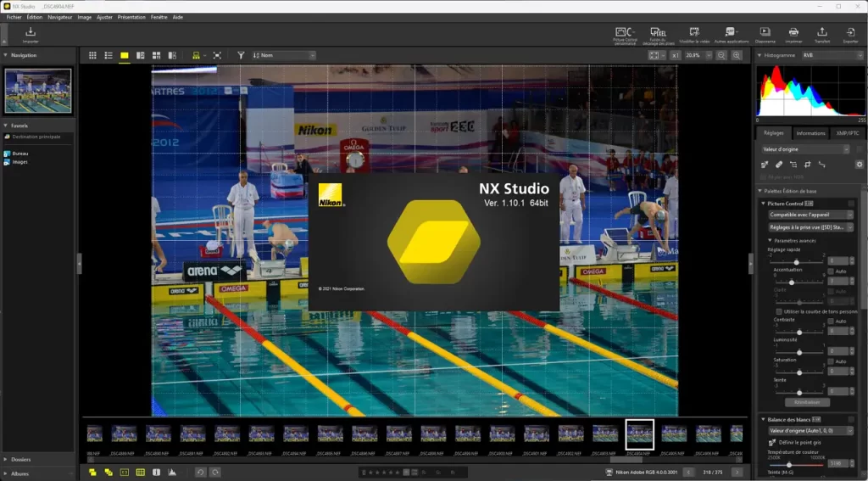Open the Nom sort order dropdown
This screenshot has width=868, height=481.
pyautogui.click(x=283, y=55)
